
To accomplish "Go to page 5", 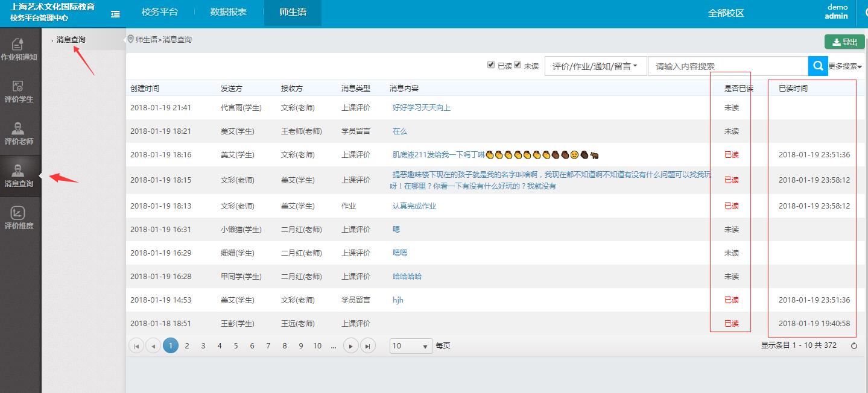I will coord(236,346).
